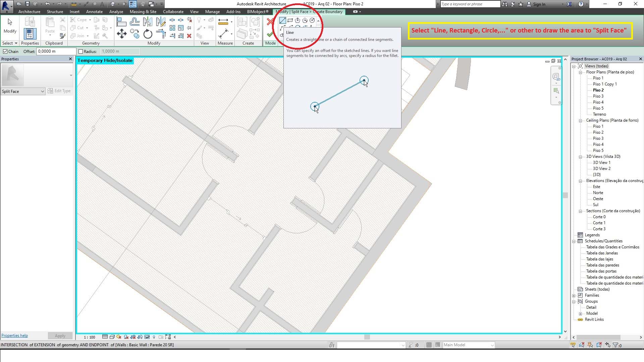
Task: Select the Rotate tool
Action: point(148,34)
